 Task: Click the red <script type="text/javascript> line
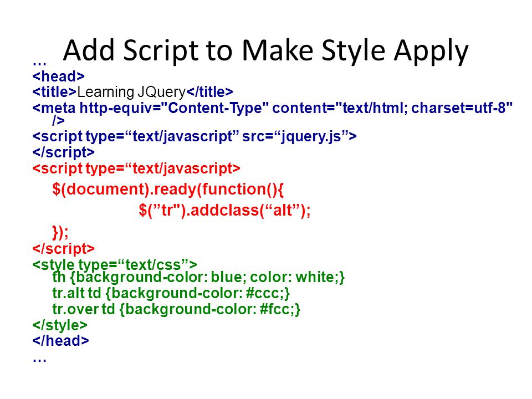[136, 168]
